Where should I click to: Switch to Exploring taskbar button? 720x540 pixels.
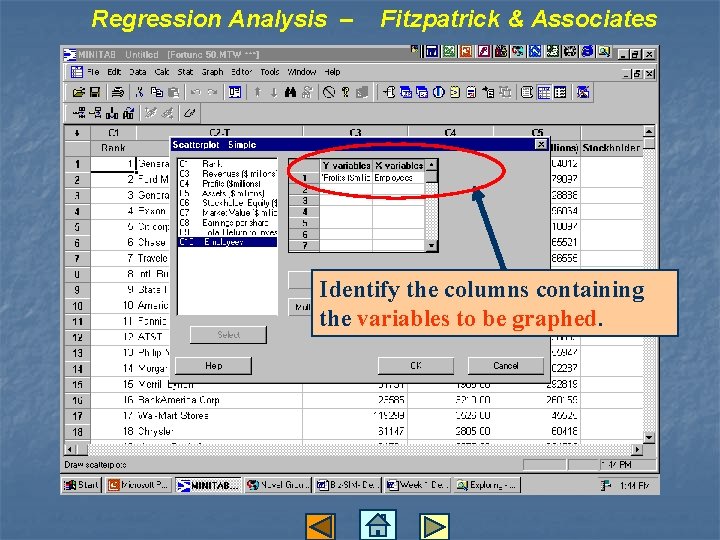click(488, 485)
